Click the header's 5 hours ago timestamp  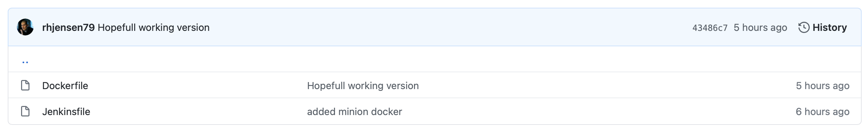760,27
